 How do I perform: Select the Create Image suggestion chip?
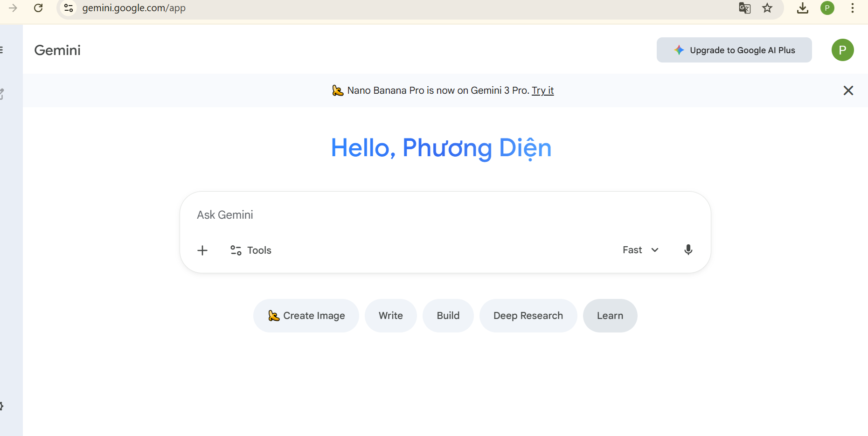pos(306,316)
